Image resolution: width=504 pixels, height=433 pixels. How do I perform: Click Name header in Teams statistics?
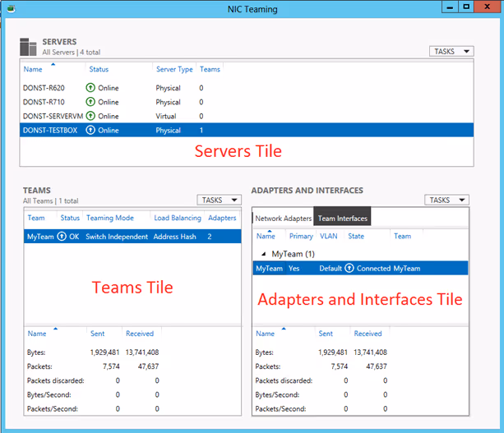(x=37, y=334)
